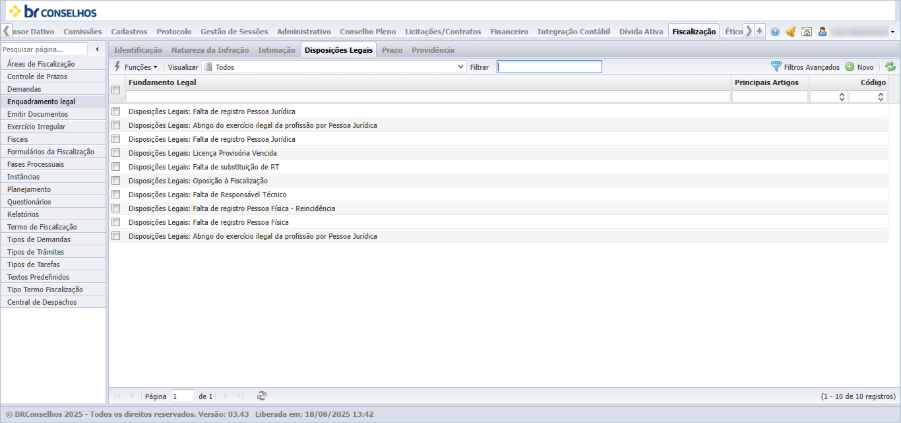Click the Novo button label
Screen dimensions: 901x423
click(865, 67)
